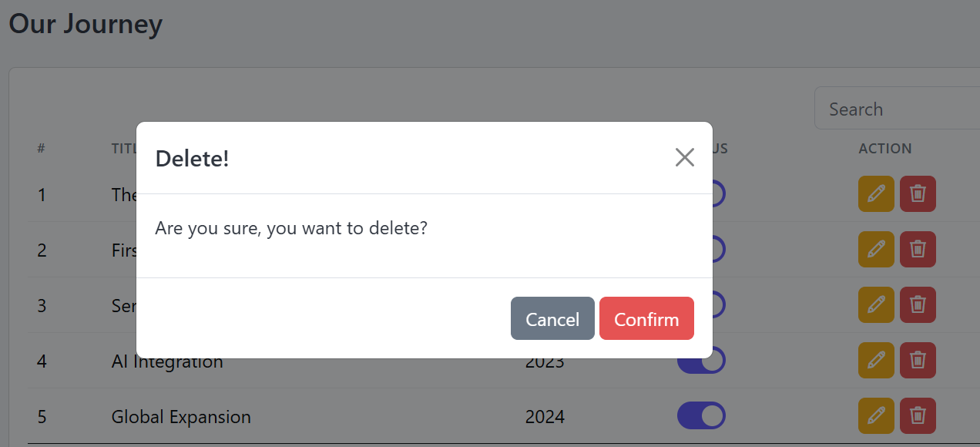Click the edit pencil icon for row 1

(876, 193)
